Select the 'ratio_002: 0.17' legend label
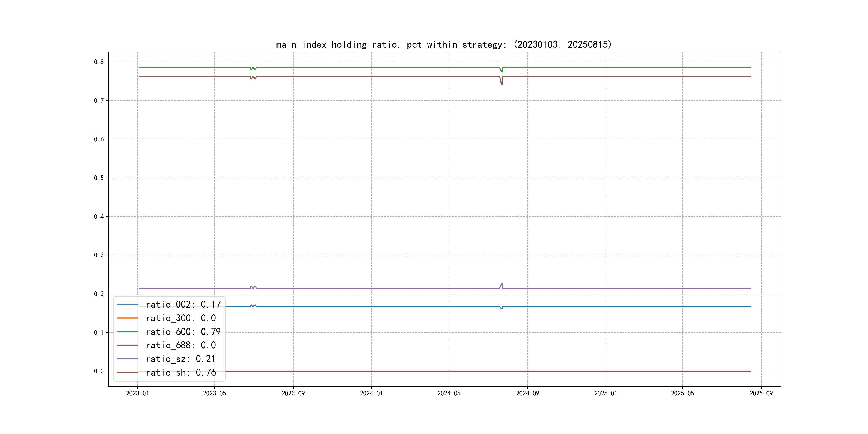Screen dimensions: 868x434 183,305
